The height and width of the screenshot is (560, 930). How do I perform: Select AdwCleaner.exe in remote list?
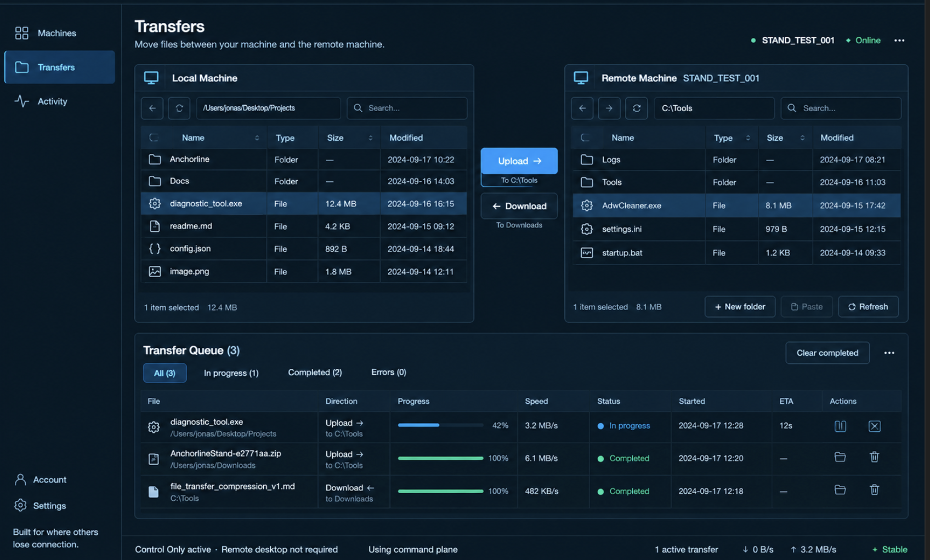[736, 205]
